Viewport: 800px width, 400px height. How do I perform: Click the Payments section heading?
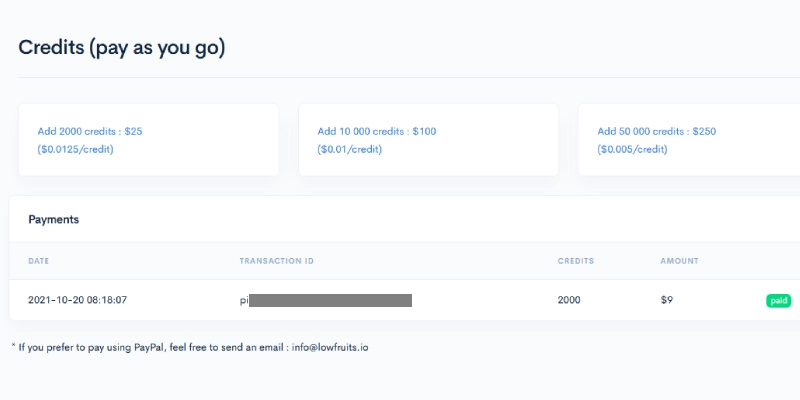(x=54, y=219)
